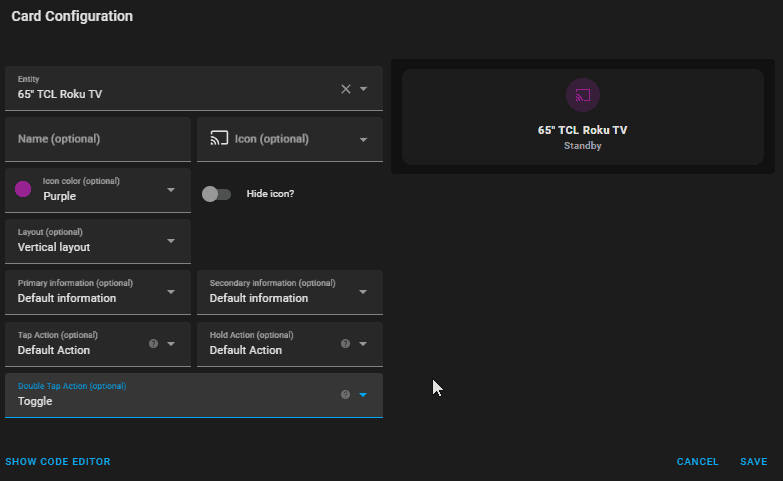Click the Standby status in preview

(x=582, y=146)
